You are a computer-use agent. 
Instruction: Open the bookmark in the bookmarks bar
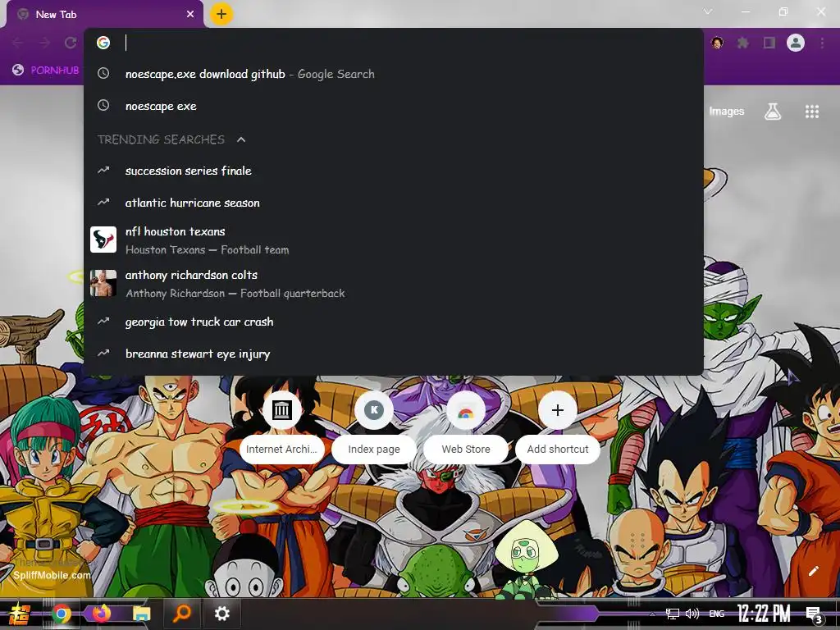(46, 70)
